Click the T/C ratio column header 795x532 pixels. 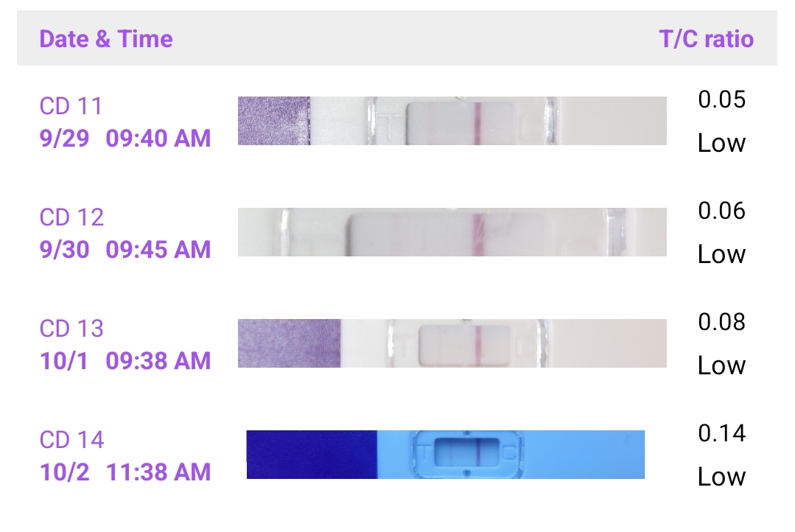click(706, 38)
